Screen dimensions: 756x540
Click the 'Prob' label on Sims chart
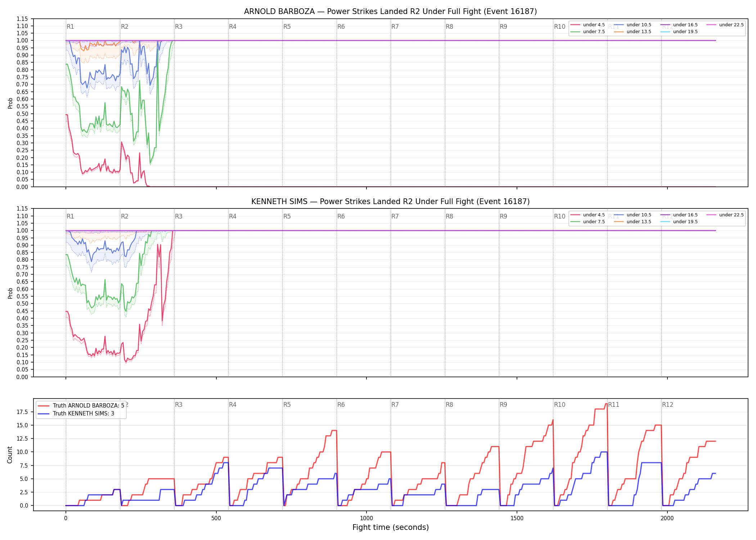(x=10, y=293)
